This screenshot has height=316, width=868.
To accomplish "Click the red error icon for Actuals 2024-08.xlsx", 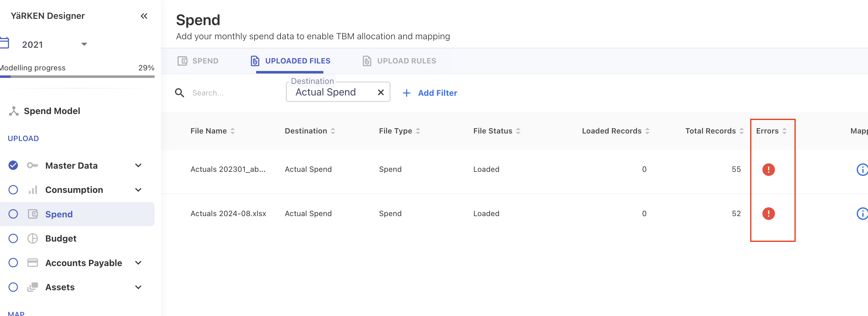I will coord(768,213).
